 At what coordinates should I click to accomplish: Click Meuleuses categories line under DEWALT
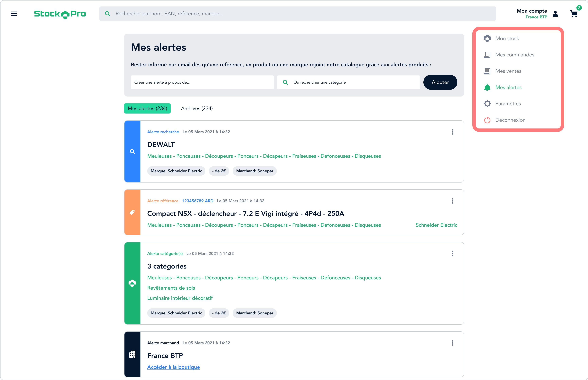[264, 156]
